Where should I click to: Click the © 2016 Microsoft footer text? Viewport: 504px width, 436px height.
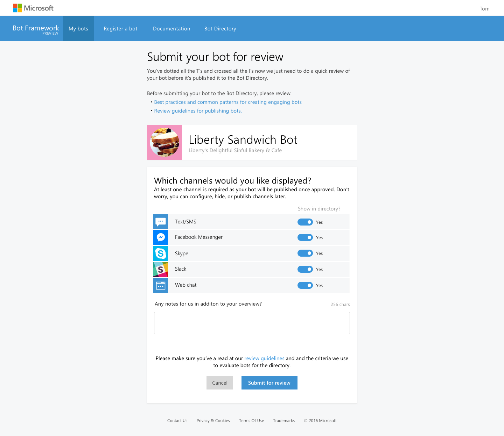click(x=320, y=421)
